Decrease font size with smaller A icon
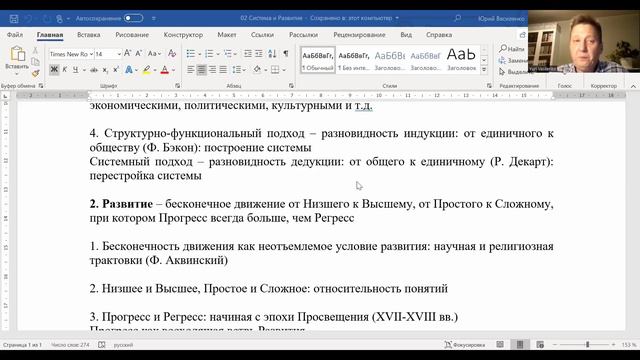Screen dimensions: 640x360 138,53
